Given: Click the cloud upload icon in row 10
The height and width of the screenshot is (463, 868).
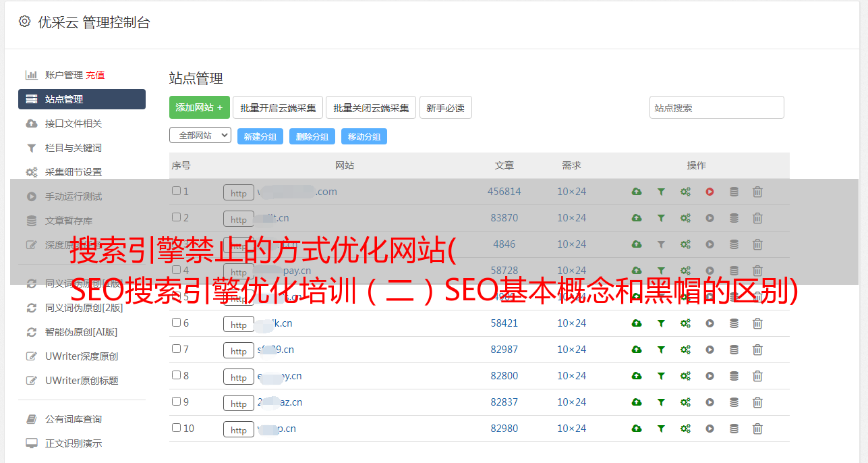Looking at the screenshot, I should (637, 429).
